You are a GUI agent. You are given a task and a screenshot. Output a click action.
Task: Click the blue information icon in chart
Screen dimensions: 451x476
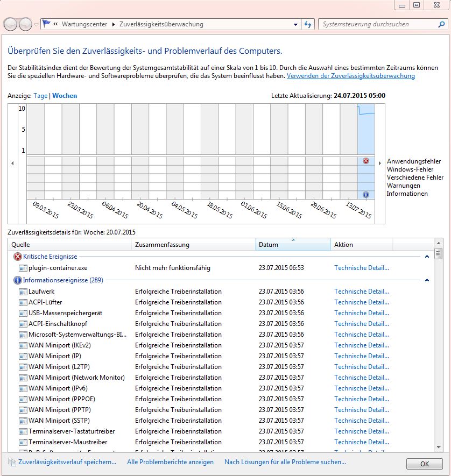366,195
